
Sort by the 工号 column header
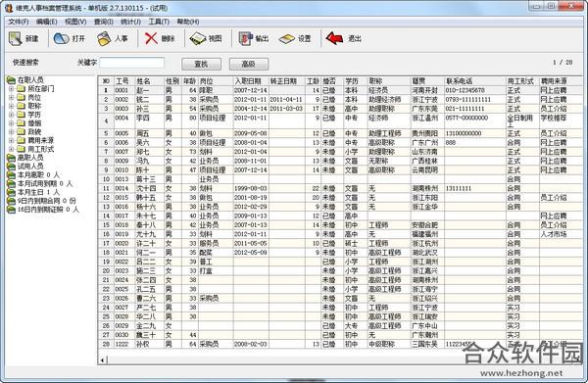pos(123,81)
